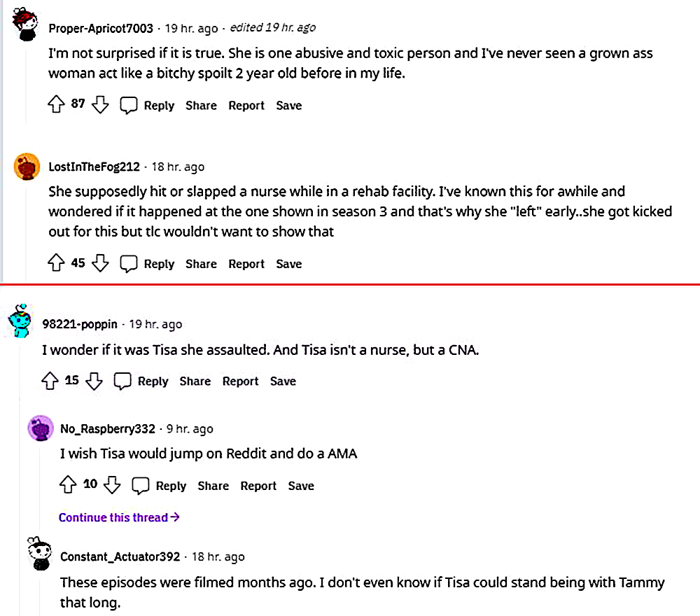The width and height of the screenshot is (700, 616).
Task: Upvote LostInTheFog212's comment
Action: [55, 263]
